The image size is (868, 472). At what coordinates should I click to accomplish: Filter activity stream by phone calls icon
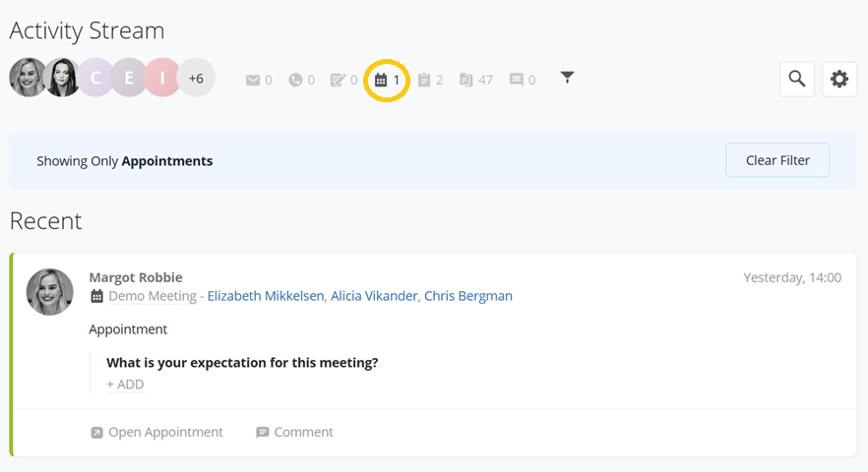[x=295, y=81]
